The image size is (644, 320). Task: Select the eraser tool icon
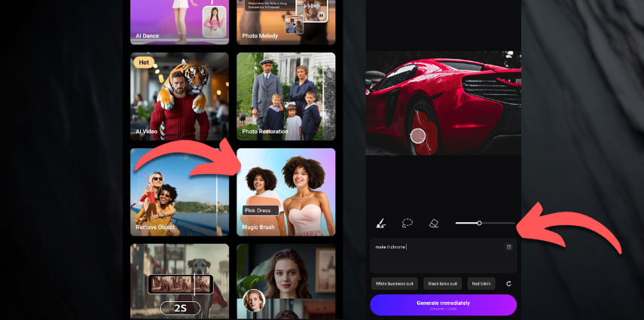434,223
